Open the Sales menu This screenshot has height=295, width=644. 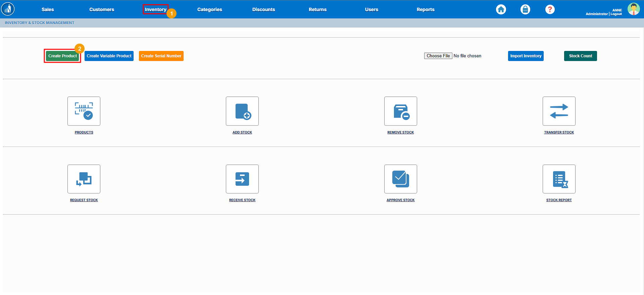48,9
